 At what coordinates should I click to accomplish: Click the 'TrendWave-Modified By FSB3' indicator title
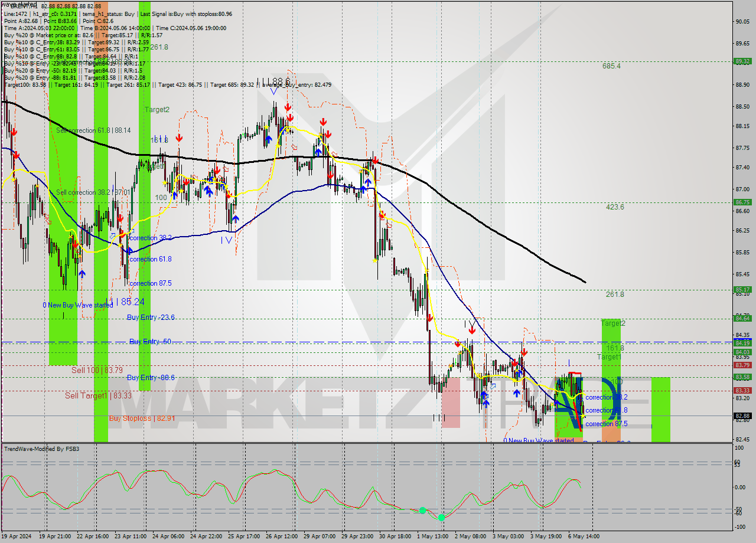41,449
